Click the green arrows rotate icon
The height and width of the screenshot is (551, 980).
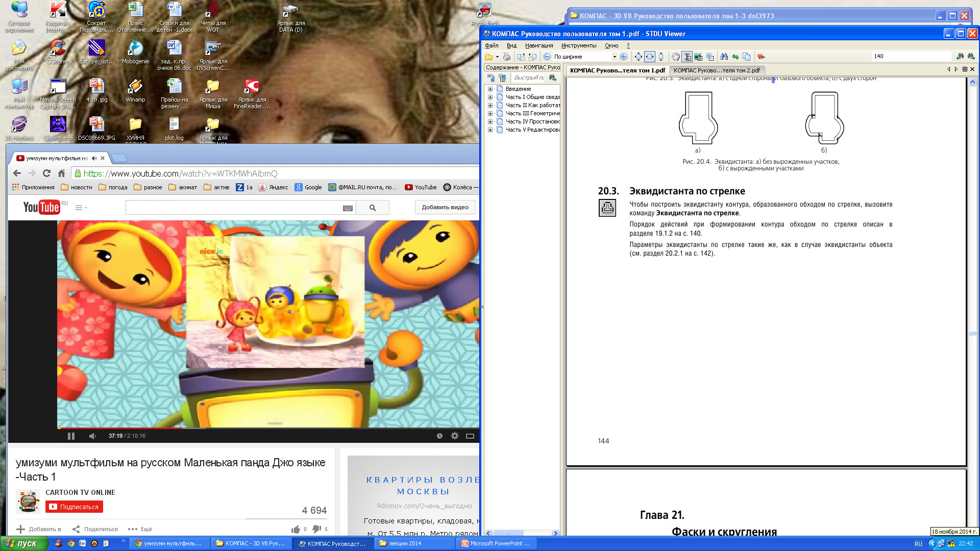coord(736,57)
